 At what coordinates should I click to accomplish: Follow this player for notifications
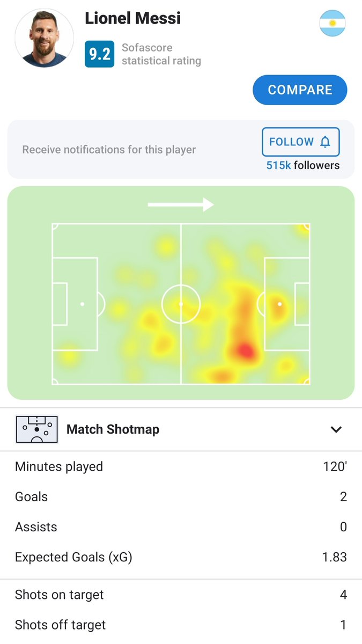[x=300, y=142]
